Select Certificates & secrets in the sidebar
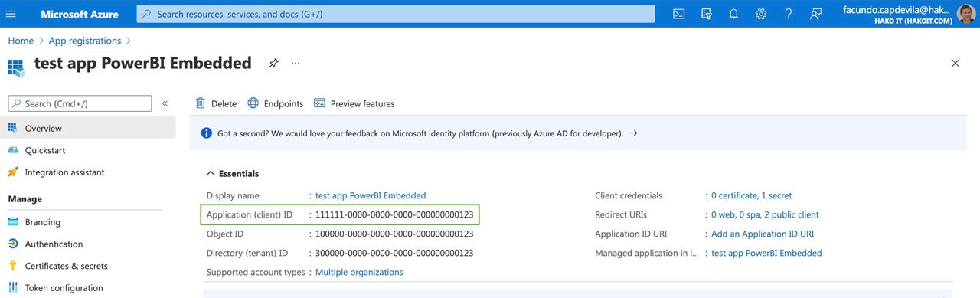Viewport: 980px width, 298px height. pos(66,266)
